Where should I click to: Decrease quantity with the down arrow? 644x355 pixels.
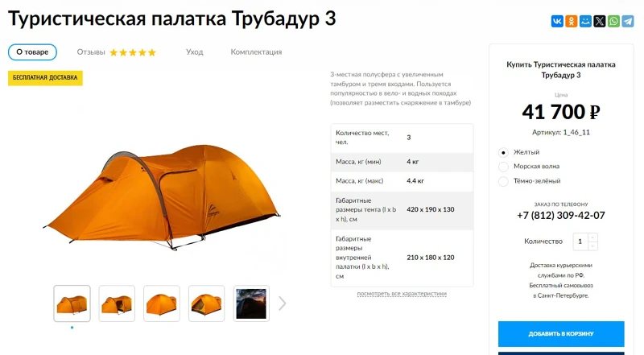tap(592, 246)
